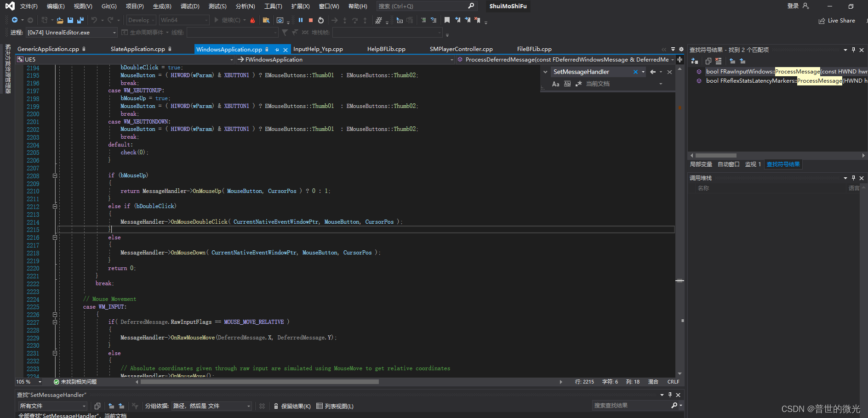The width and height of the screenshot is (868, 418).
Task: Click the 列表视图(L) button
Action: [x=335, y=406]
